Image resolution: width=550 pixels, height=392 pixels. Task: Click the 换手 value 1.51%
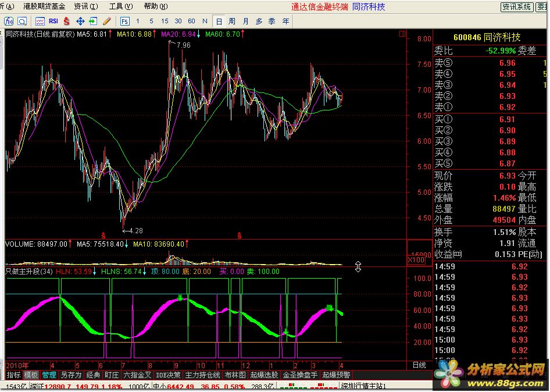click(505, 232)
